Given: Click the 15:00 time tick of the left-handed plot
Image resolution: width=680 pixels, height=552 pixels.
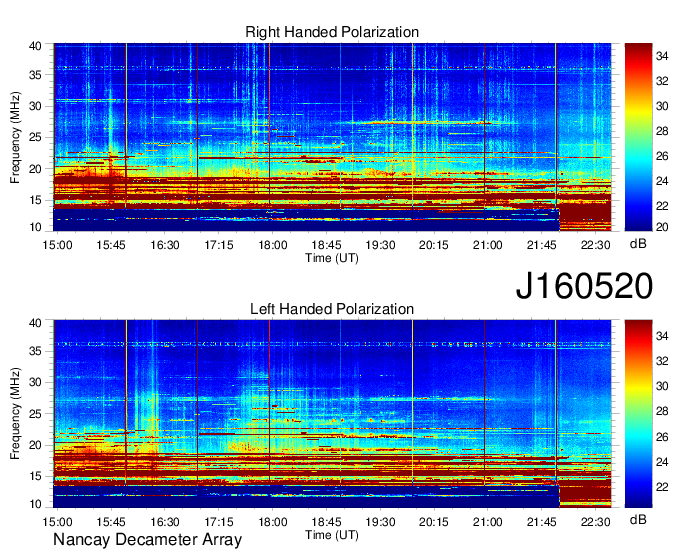Looking at the screenshot, I should [57, 522].
